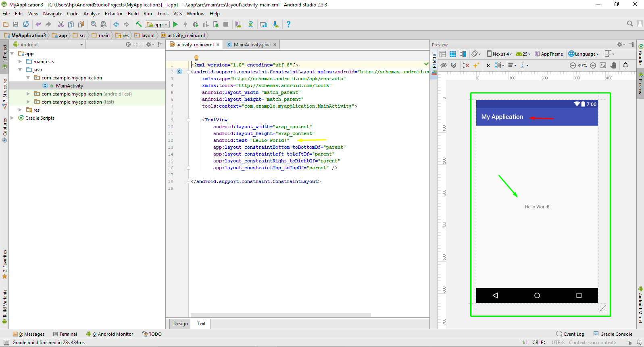Toggle show constraints eye icon
This screenshot has height=347, width=644.
pyautogui.click(x=444, y=65)
